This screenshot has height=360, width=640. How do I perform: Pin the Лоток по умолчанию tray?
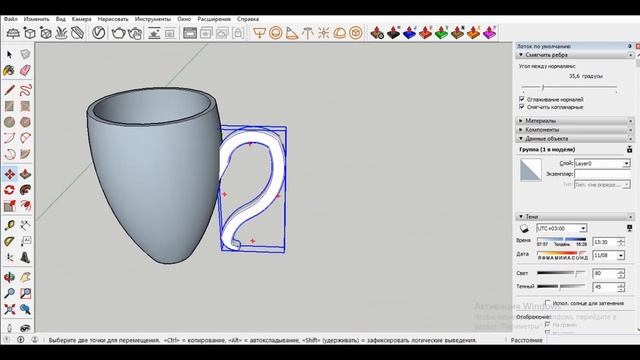[x=630, y=46]
